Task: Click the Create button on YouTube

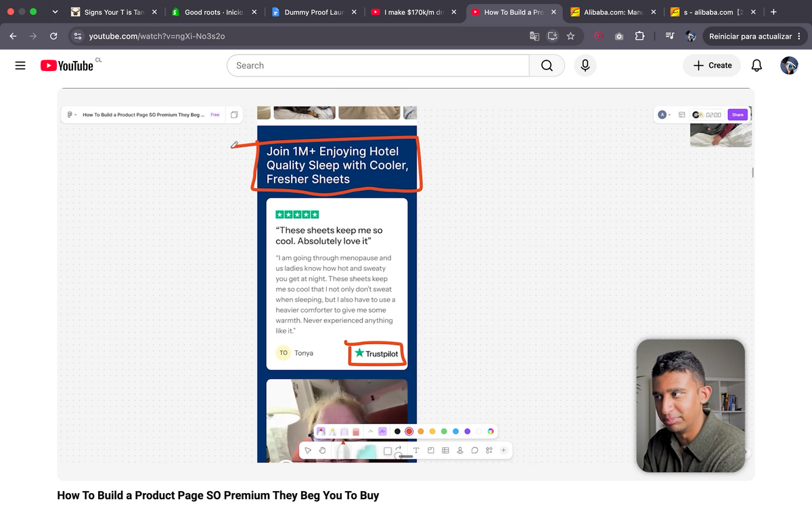Action: click(713, 66)
